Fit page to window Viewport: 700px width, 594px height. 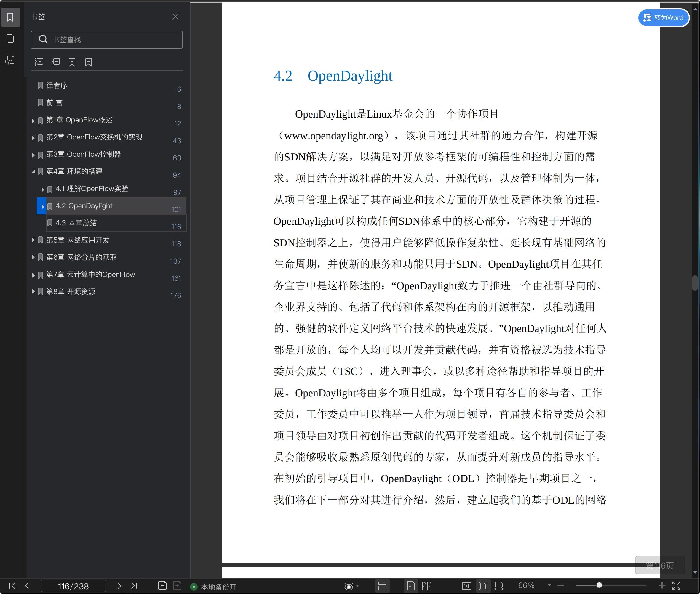click(x=483, y=586)
